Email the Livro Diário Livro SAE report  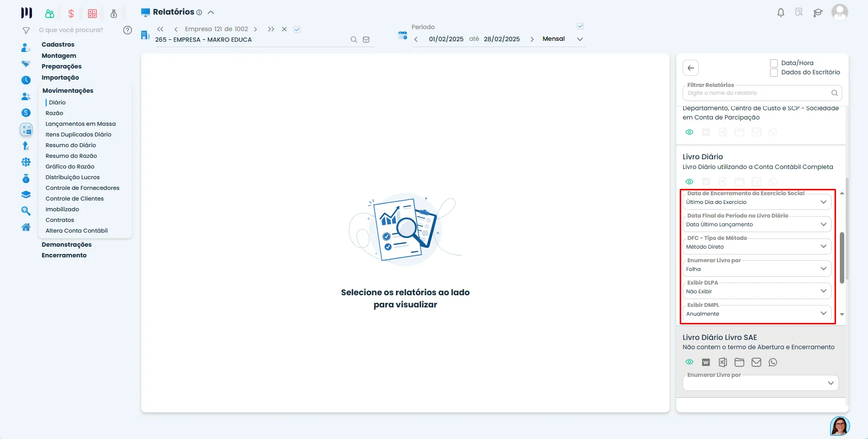[756, 362]
